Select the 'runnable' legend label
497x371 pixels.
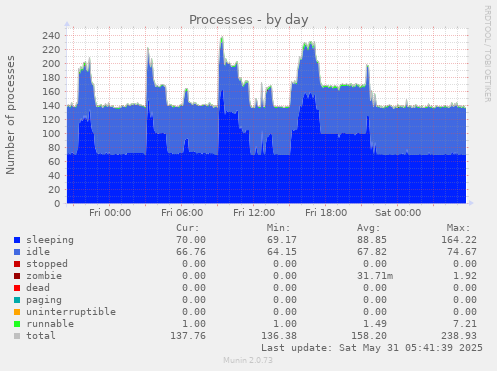(x=50, y=324)
